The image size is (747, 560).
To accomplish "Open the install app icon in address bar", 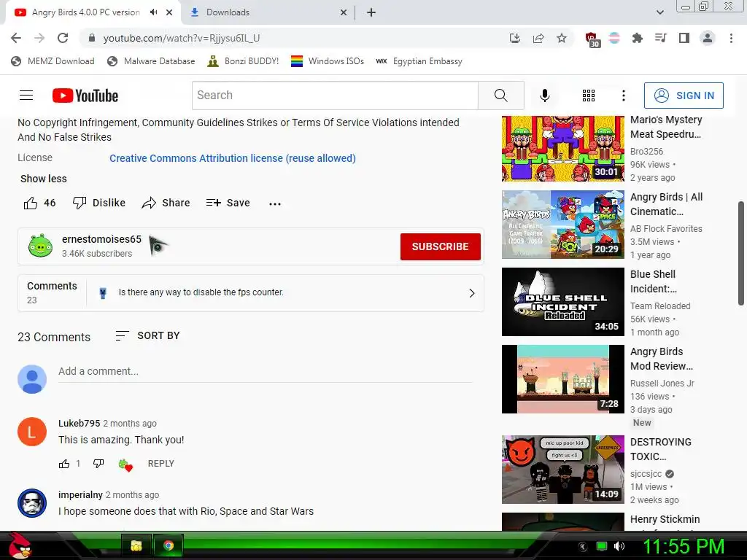I will coord(514,38).
